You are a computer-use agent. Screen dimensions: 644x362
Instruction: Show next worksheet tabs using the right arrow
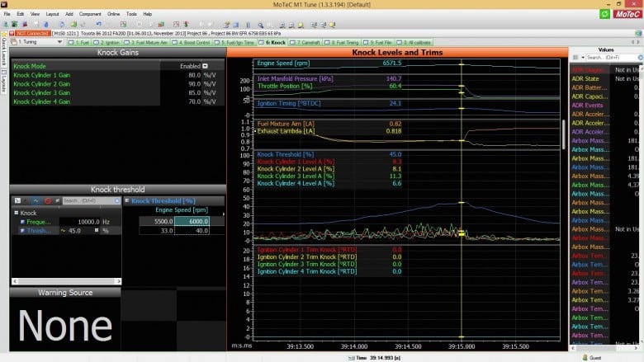click(x=638, y=42)
